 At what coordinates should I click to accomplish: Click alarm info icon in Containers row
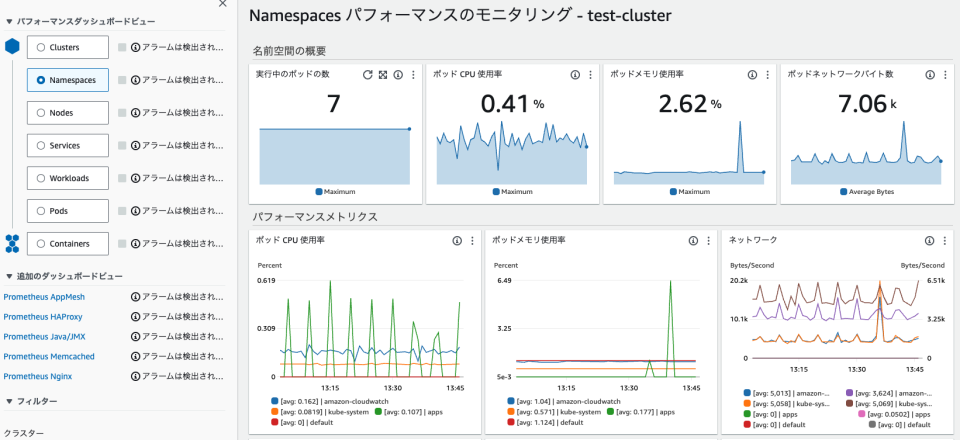(135, 244)
